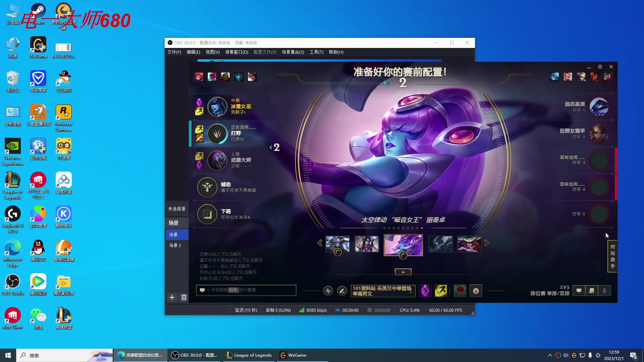644x362 pixels.
Task: Open chroma selector on first skin
Action: (x=338, y=252)
